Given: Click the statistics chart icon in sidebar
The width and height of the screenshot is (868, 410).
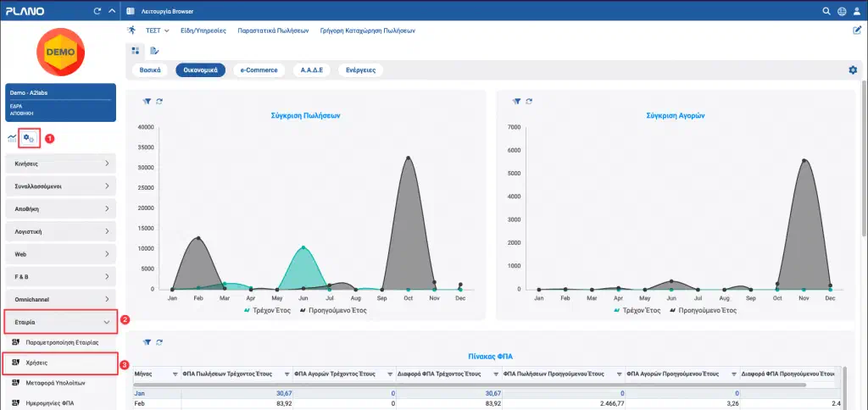Looking at the screenshot, I should [12, 138].
